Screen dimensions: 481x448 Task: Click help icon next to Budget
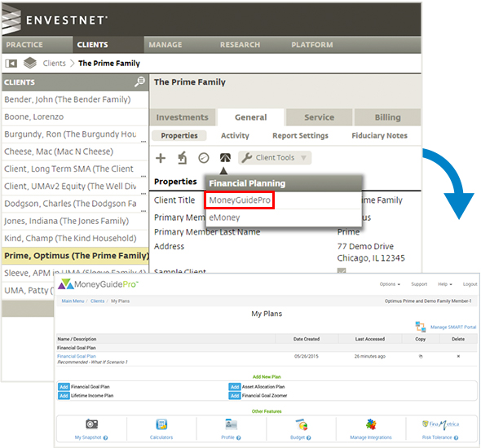[309, 437]
